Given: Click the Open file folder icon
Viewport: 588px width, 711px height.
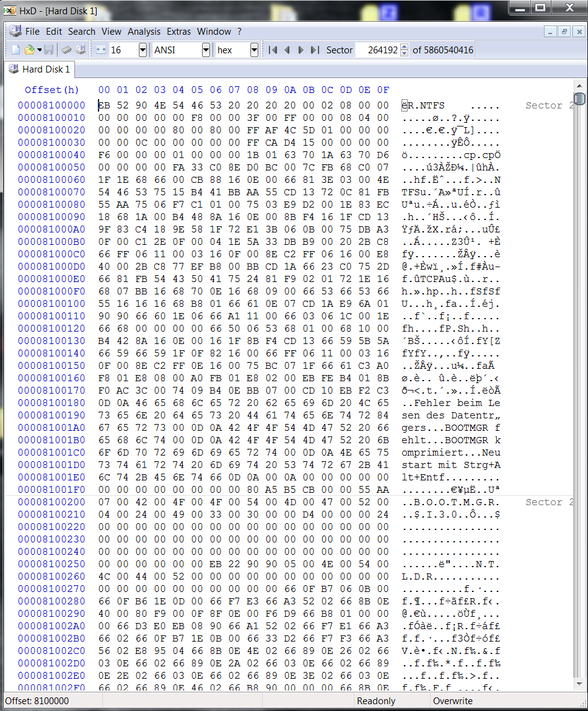Looking at the screenshot, I should click(x=30, y=50).
